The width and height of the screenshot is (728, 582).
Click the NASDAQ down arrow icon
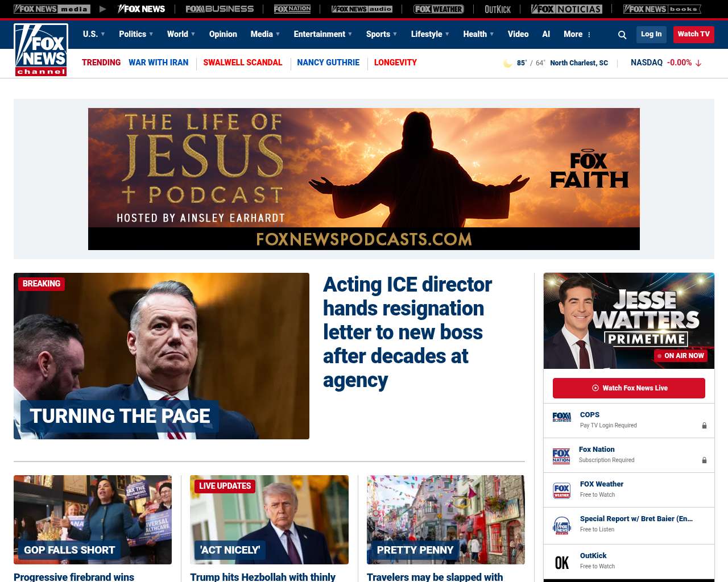point(698,63)
